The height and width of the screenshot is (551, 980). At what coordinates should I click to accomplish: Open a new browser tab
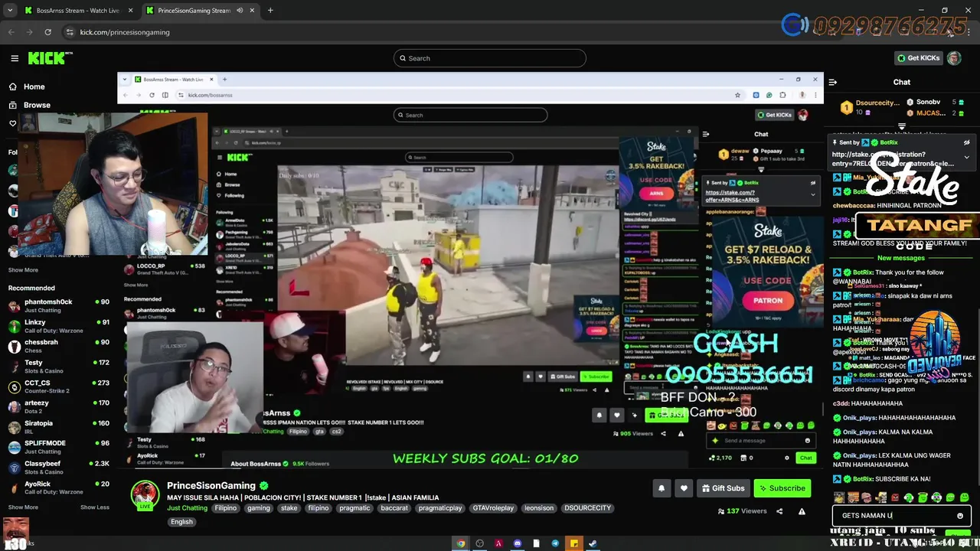pos(270,11)
